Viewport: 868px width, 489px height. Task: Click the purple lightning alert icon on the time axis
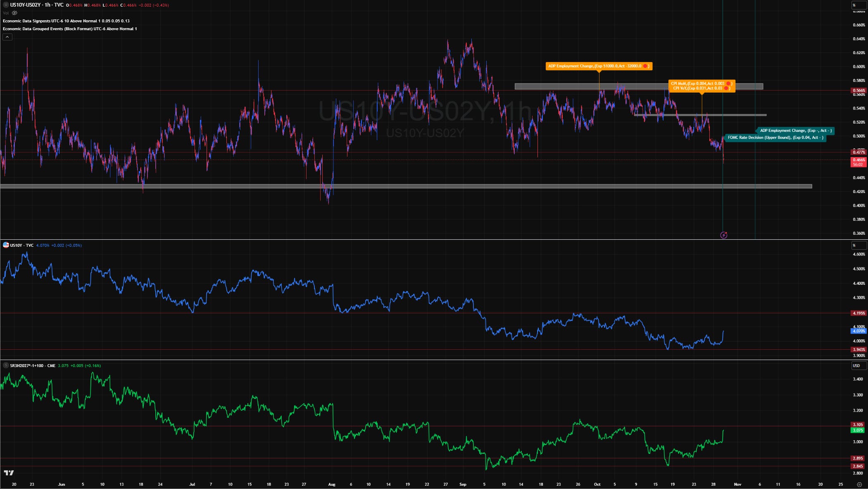(x=723, y=235)
